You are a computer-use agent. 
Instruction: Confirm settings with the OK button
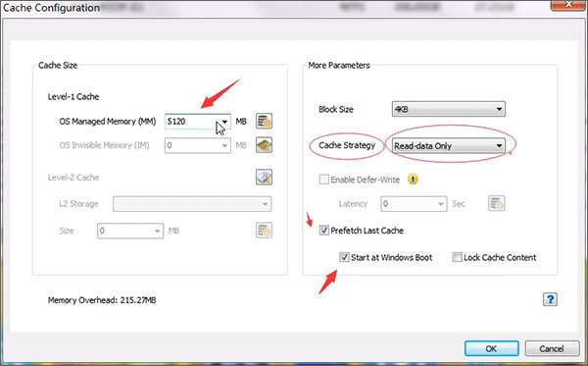point(492,348)
